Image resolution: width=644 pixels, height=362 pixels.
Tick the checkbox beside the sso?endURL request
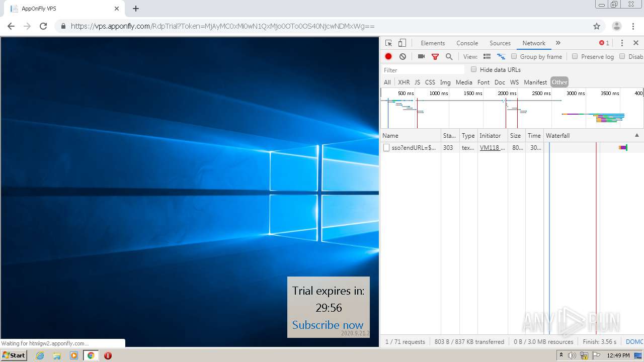click(x=386, y=148)
